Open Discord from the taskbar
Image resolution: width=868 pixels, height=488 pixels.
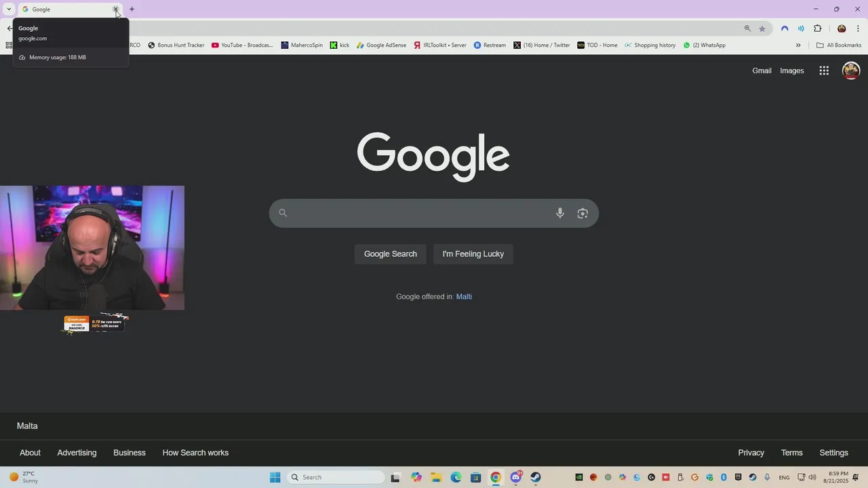pyautogui.click(x=516, y=477)
